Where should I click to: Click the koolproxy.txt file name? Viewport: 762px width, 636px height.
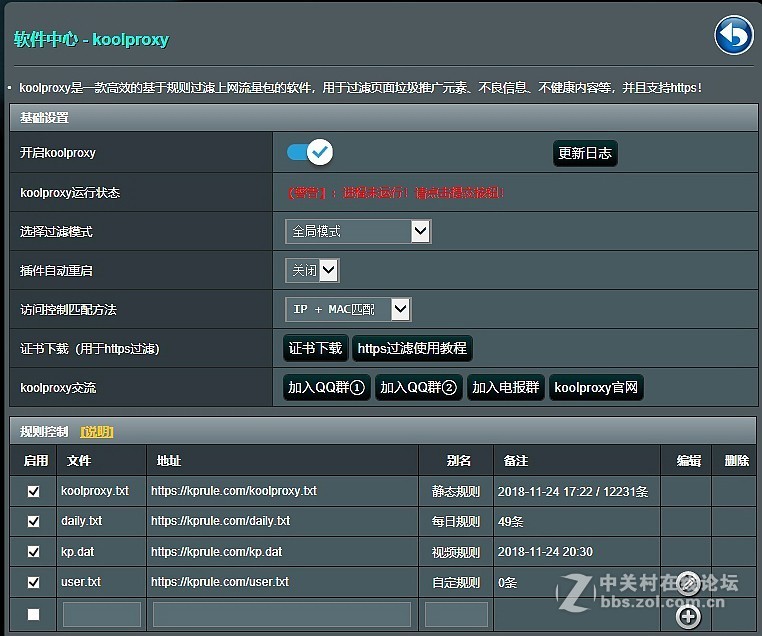95,491
